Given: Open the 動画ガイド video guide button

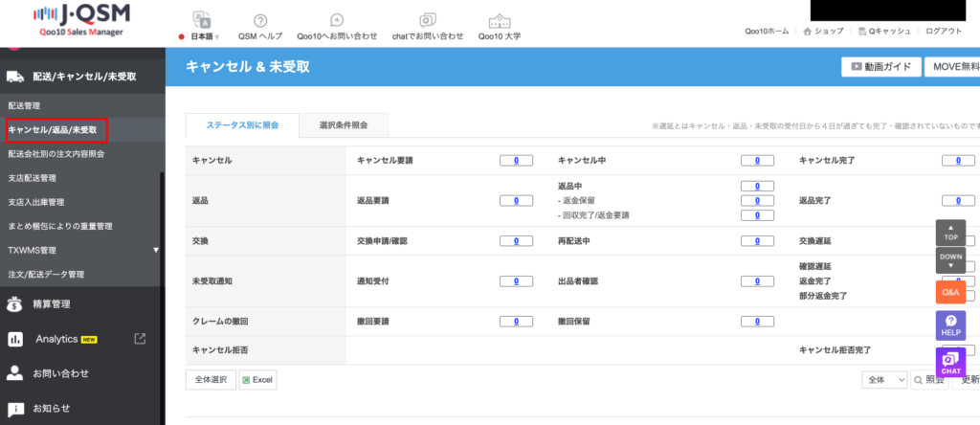Looking at the screenshot, I should point(880,67).
